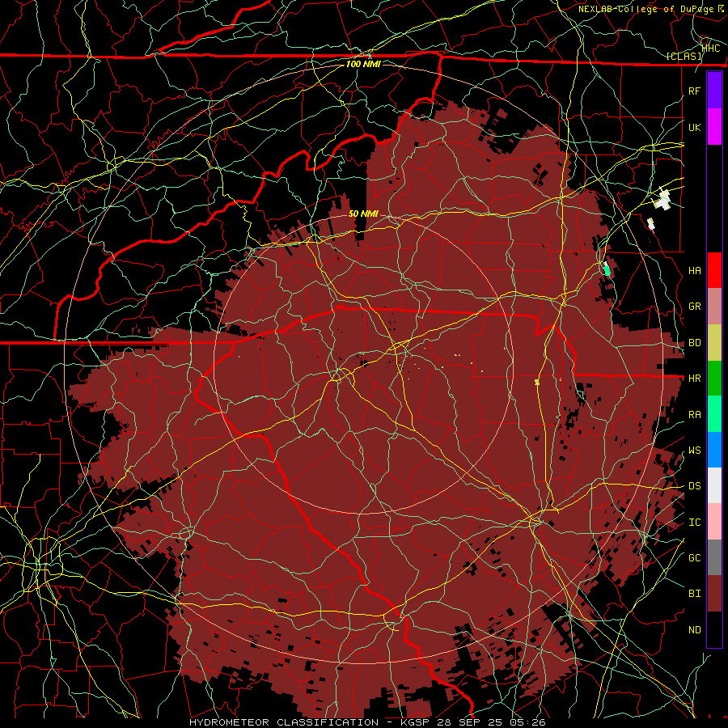The height and width of the screenshot is (728, 728).
Task: Click the small green rain echo on map
Action: 607,269
